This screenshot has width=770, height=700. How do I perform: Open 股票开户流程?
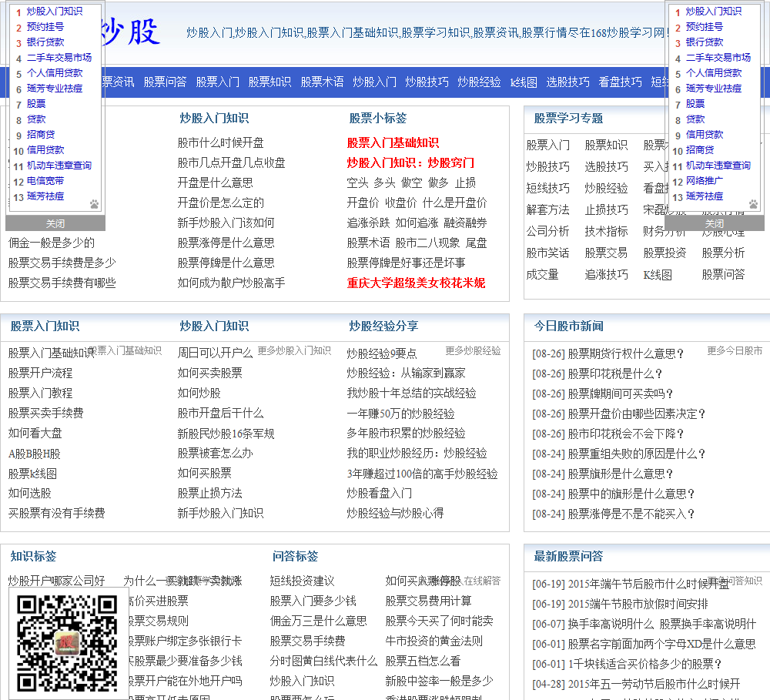pyautogui.click(x=40, y=373)
